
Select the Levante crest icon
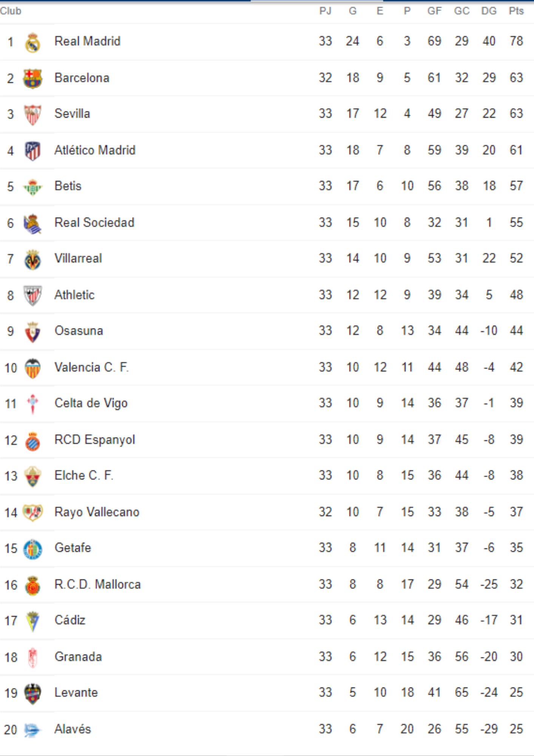pos(33,694)
